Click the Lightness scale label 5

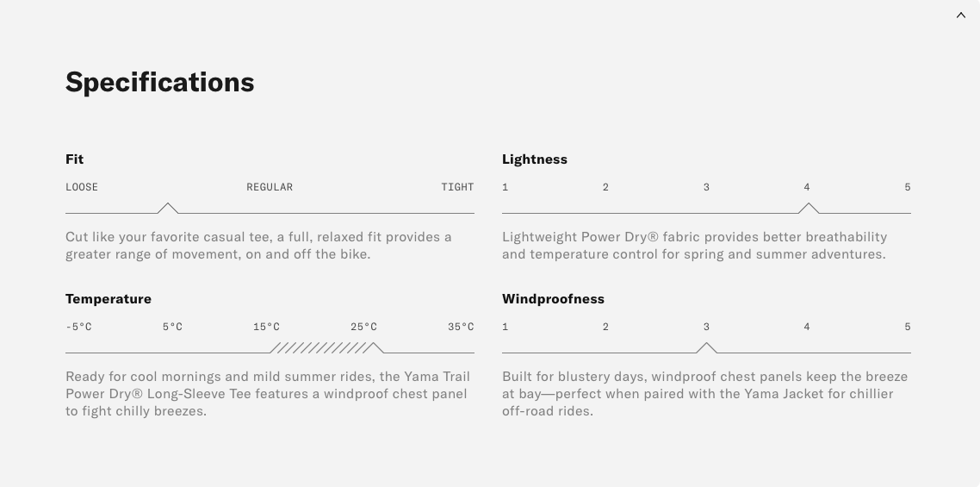tap(908, 187)
